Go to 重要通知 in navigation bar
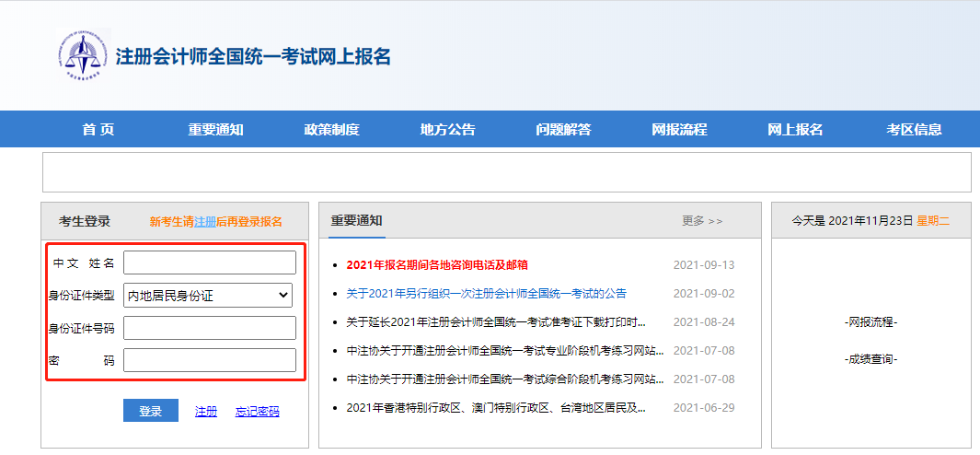The width and height of the screenshot is (980, 455). pyautogui.click(x=215, y=130)
